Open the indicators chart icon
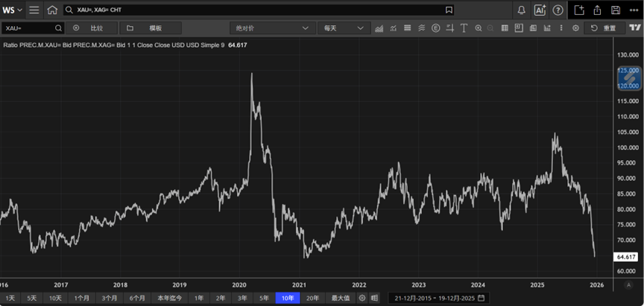The width and height of the screenshot is (644, 306). pos(394,28)
